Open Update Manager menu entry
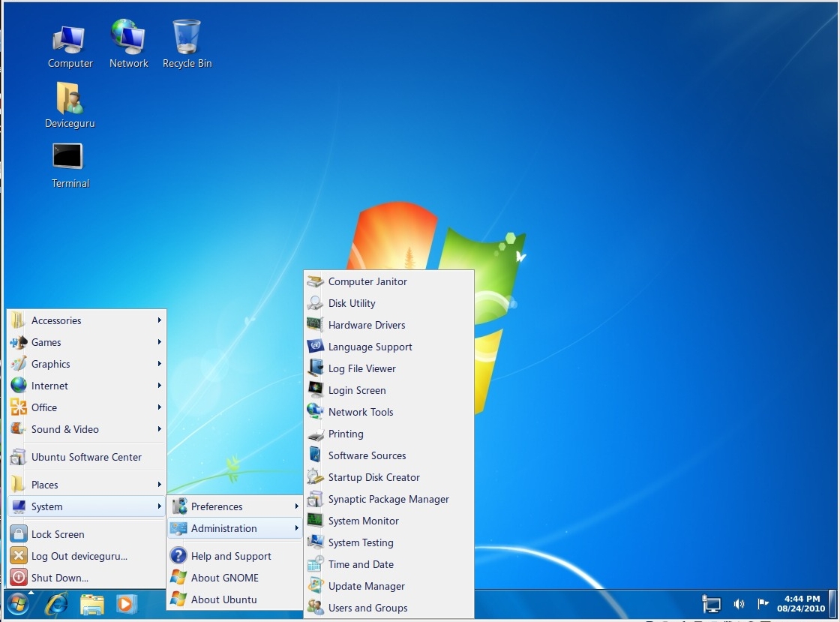The image size is (840, 622). [x=389, y=586]
